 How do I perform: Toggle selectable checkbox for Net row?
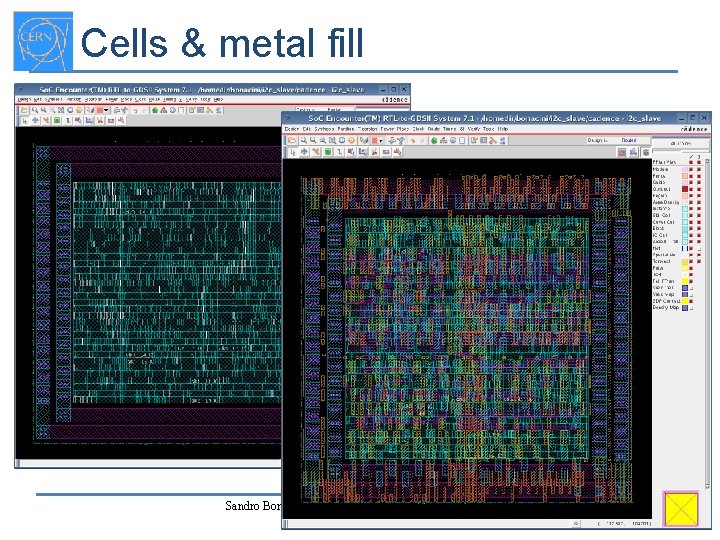pos(699,248)
